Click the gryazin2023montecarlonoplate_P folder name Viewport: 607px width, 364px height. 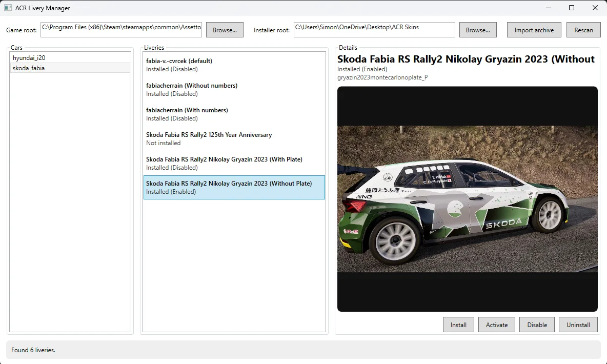pos(382,77)
